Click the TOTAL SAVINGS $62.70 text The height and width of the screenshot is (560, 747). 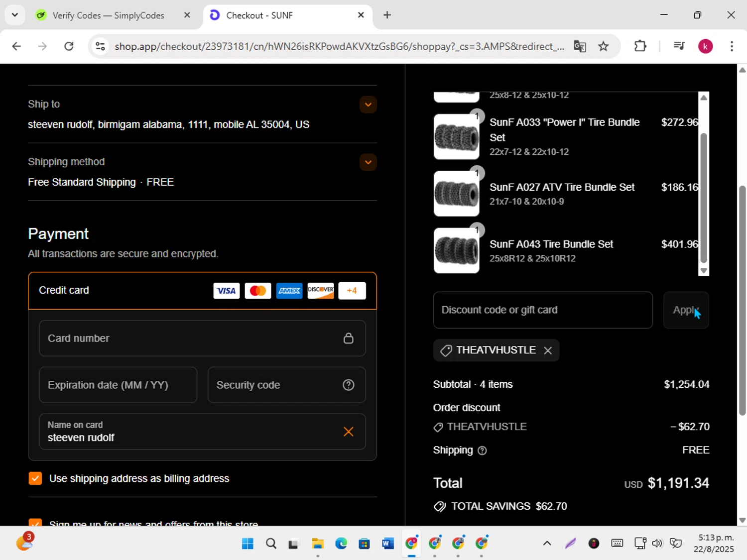(x=509, y=506)
